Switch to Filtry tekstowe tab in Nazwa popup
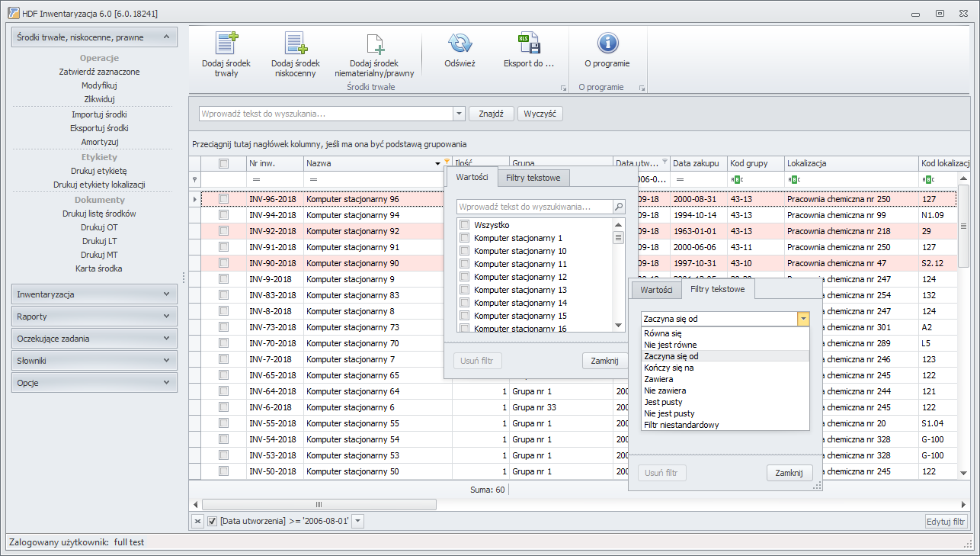 [533, 177]
